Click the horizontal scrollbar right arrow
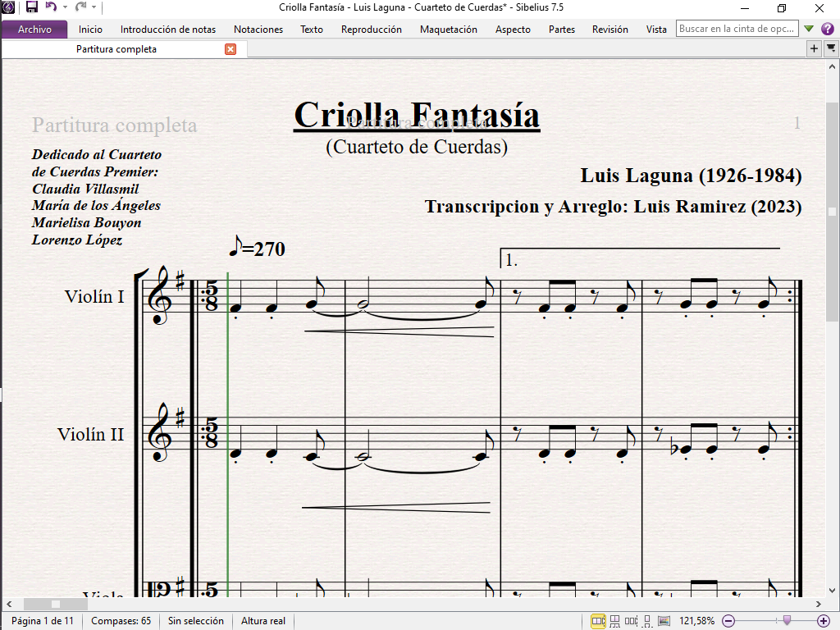Viewport: 840px width, 630px height. pos(818,605)
